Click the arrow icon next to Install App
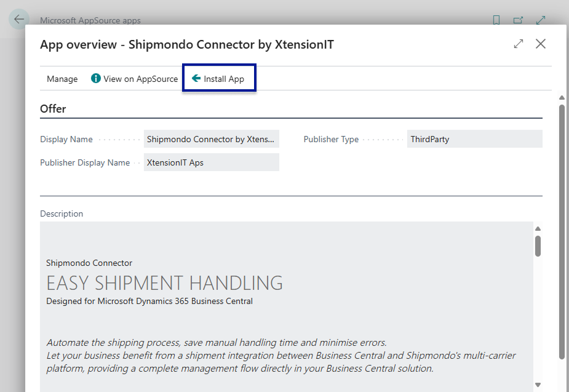The height and width of the screenshot is (392, 569). 196,79
